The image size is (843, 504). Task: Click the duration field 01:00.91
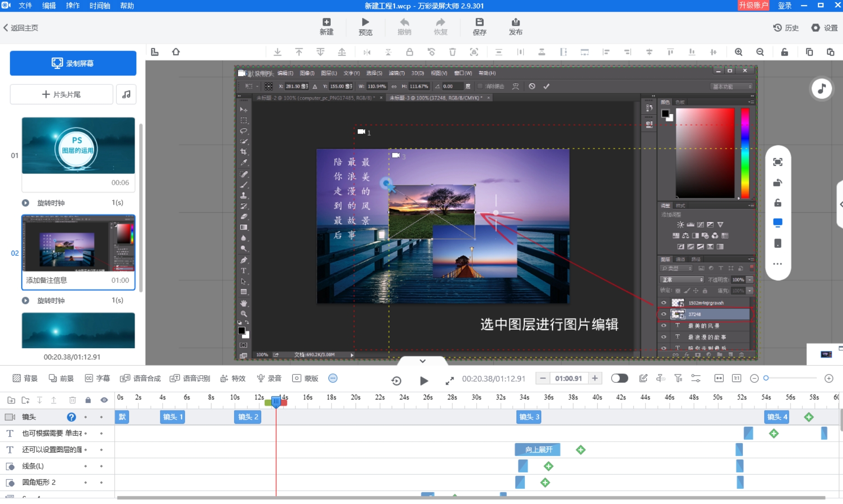tap(569, 378)
